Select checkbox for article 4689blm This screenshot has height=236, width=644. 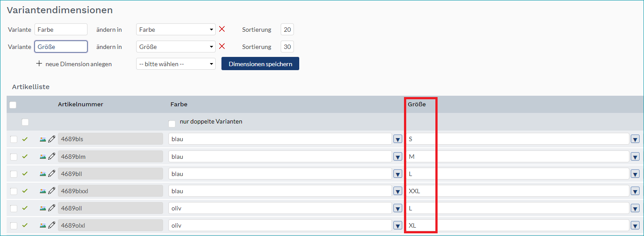[14, 157]
